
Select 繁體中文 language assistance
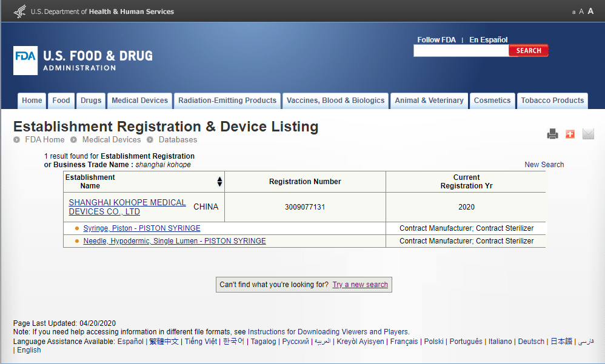164,342
